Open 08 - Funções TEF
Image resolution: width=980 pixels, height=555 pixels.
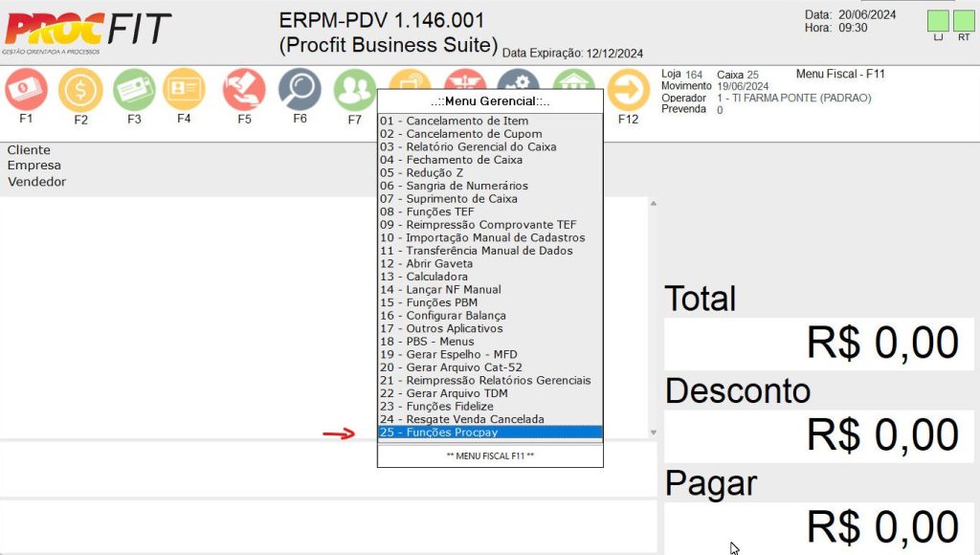tap(490, 211)
